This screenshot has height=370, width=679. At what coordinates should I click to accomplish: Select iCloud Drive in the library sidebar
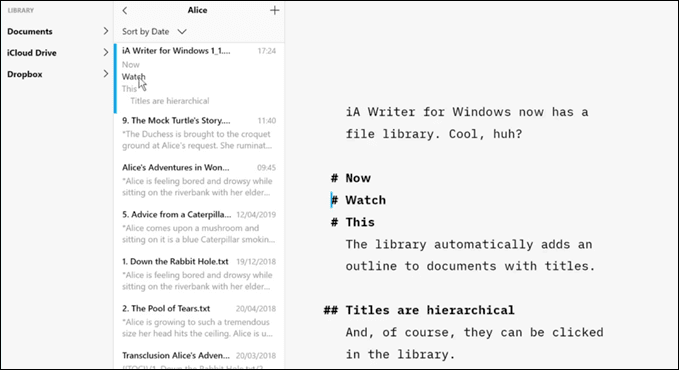point(32,53)
